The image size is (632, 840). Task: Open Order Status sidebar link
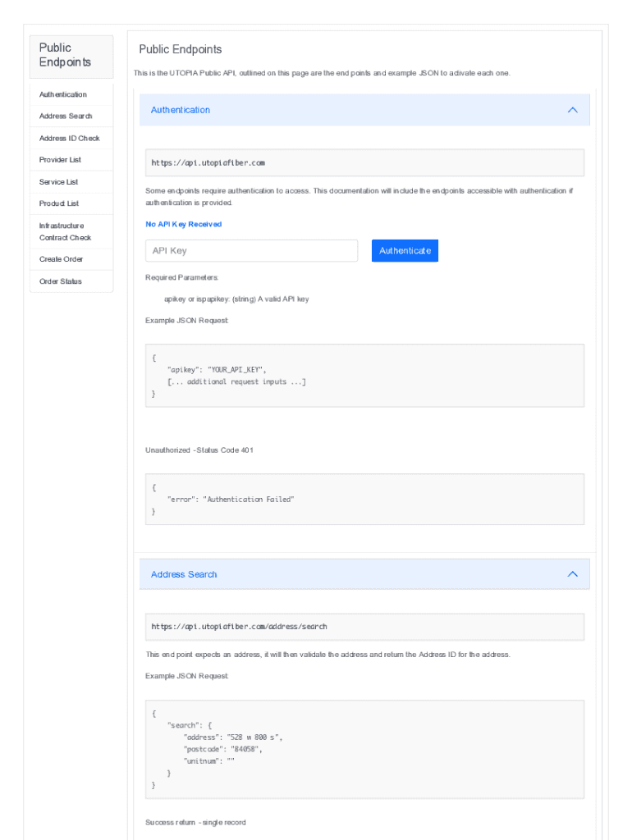61,281
